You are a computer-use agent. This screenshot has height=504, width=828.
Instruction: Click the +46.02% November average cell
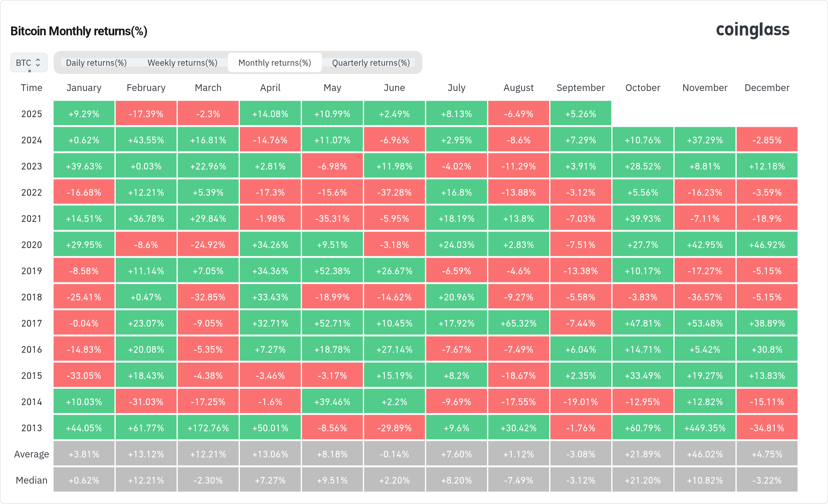(705, 454)
